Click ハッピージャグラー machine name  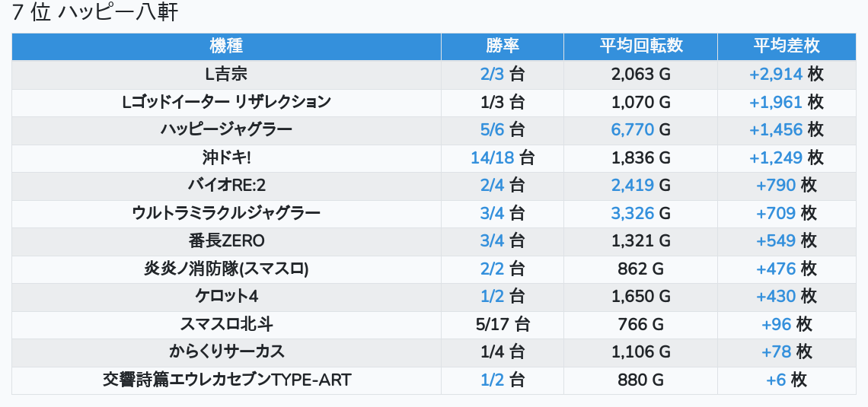[226, 130]
